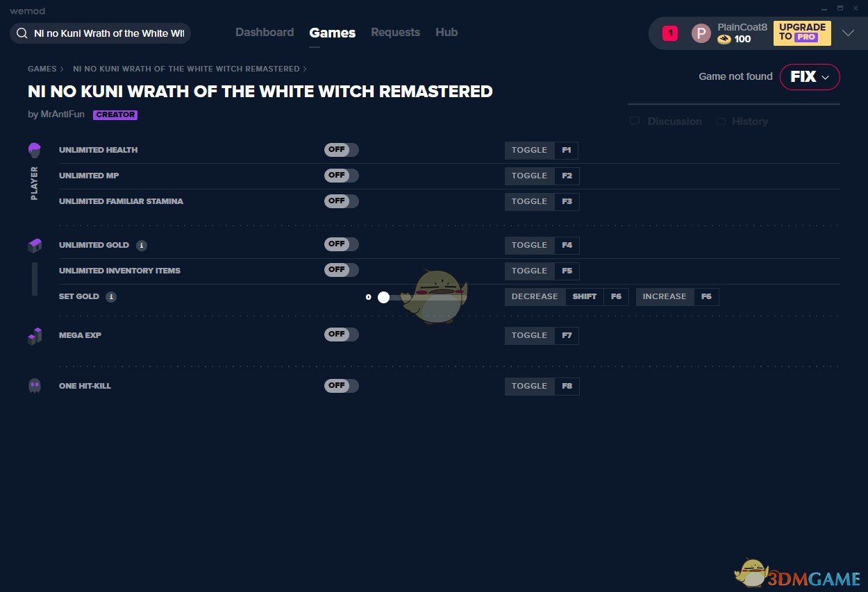Click the DECREASE hotkey button for Set Gold
Screen dimensions: 868x592
535,297
